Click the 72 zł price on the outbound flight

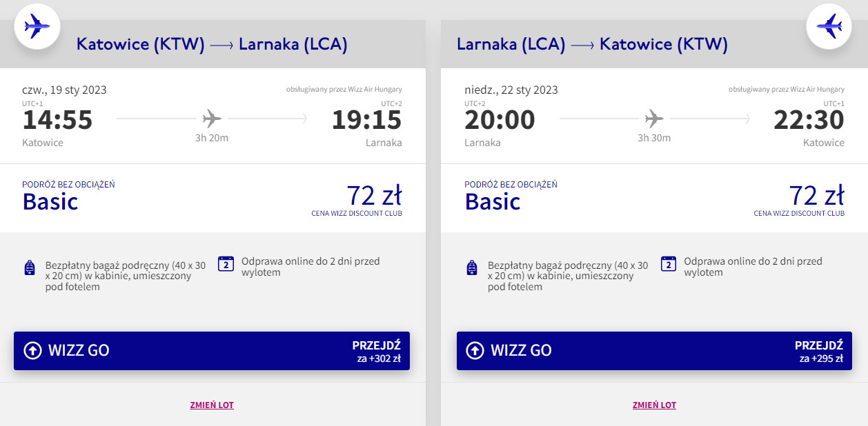point(375,196)
